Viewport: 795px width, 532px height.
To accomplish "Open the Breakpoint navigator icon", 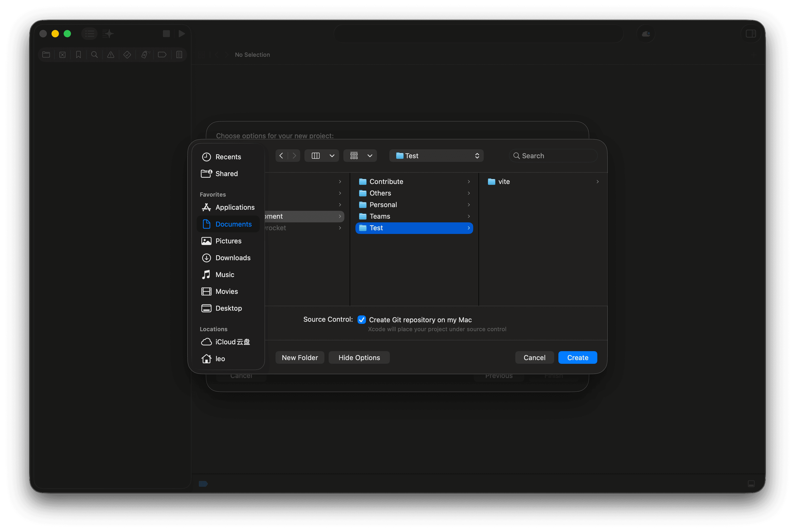I will [162, 55].
